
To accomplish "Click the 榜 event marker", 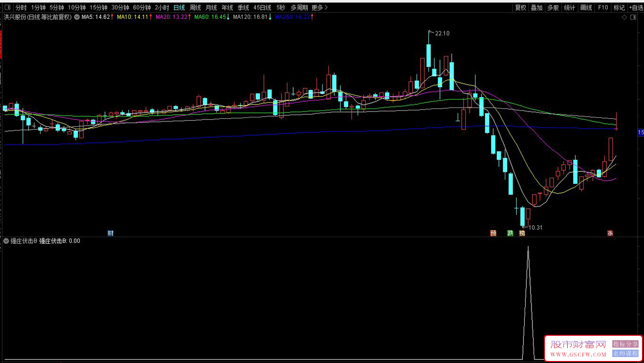I will pyautogui.click(x=522, y=233).
